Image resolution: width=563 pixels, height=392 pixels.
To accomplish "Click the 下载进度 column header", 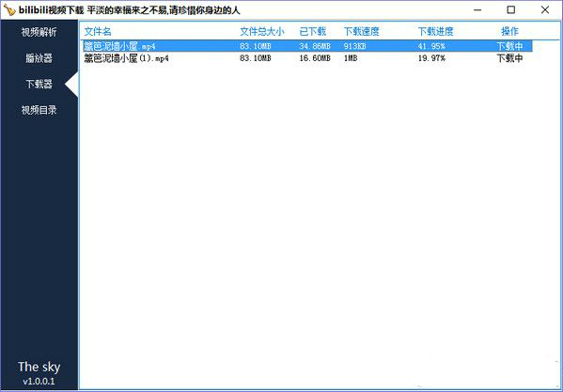I will 435,32.
